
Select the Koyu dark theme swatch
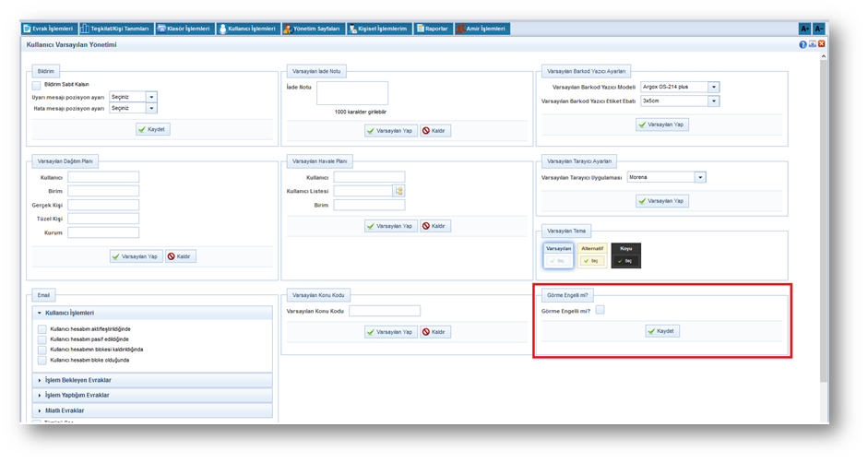pyautogui.click(x=625, y=255)
